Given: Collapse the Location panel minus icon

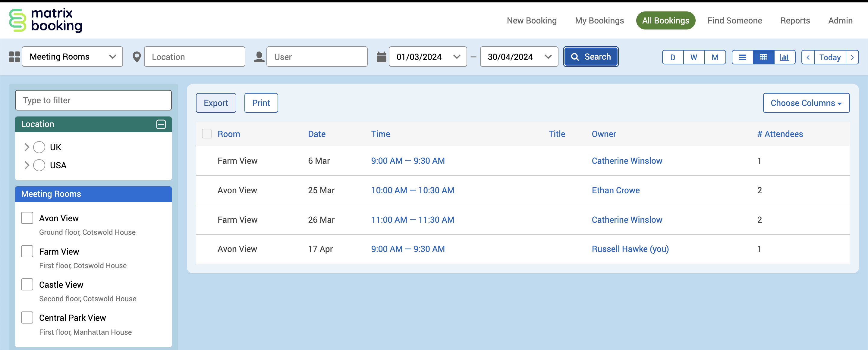Looking at the screenshot, I should (161, 124).
